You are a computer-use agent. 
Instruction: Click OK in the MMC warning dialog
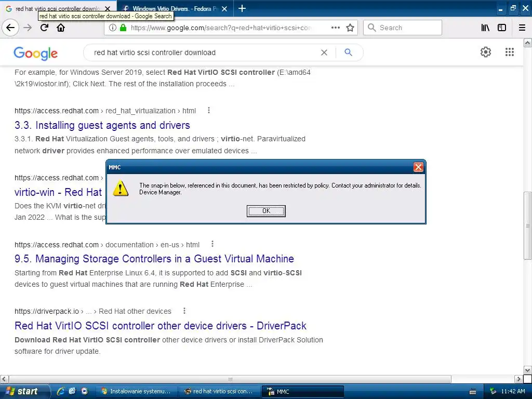[266, 211]
